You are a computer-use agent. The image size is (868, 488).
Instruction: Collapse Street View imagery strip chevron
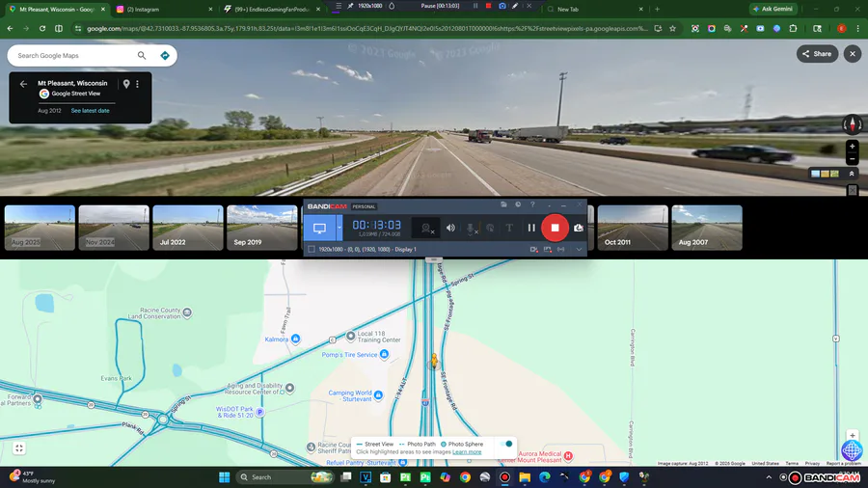click(x=852, y=174)
